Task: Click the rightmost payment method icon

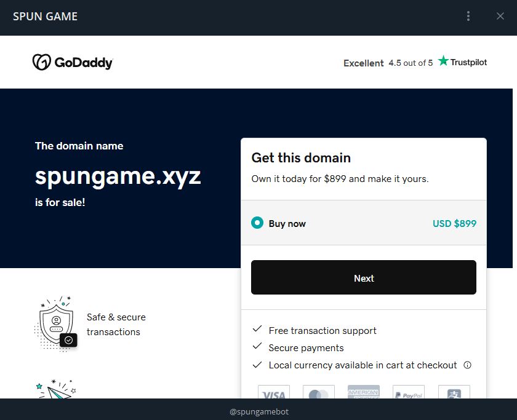Action: click(454, 392)
